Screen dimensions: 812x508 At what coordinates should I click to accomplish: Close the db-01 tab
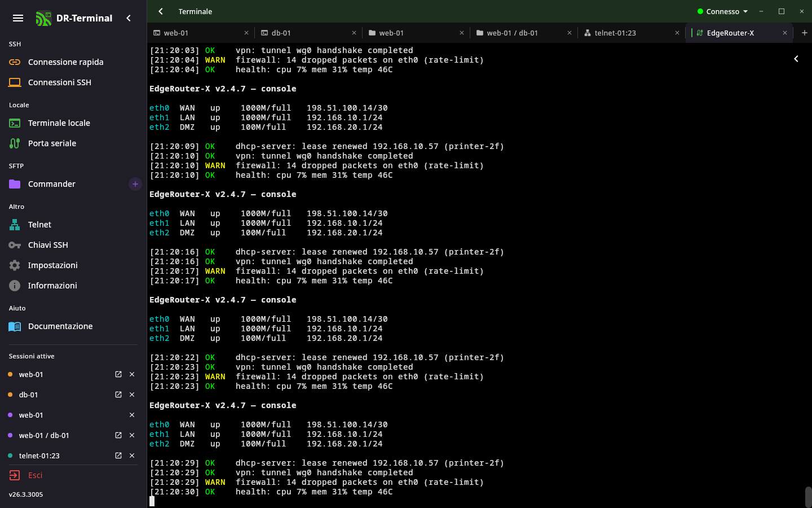coord(354,33)
